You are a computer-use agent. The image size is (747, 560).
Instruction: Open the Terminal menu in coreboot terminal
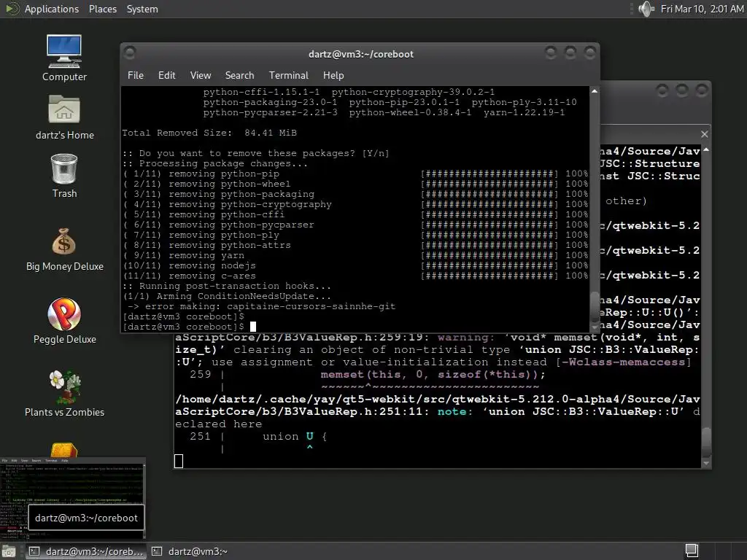[x=289, y=75]
